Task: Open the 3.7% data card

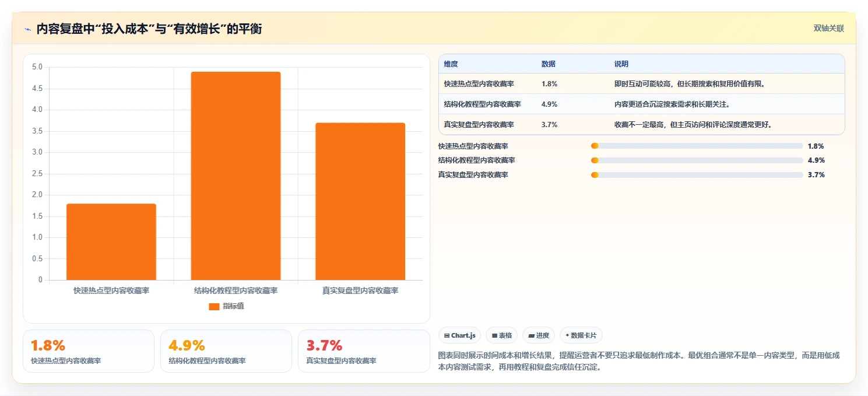Action: (364, 351)
